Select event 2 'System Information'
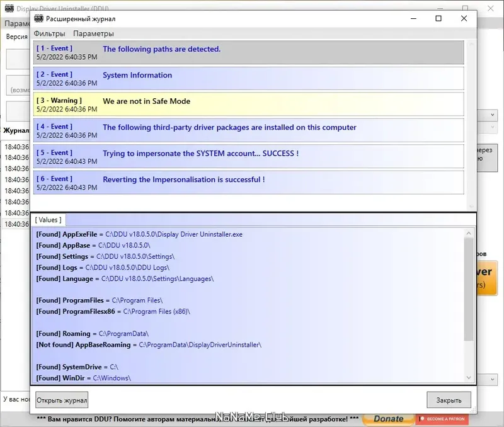The height and width of the screenshot is (427, 504). (x=248, y=78)
